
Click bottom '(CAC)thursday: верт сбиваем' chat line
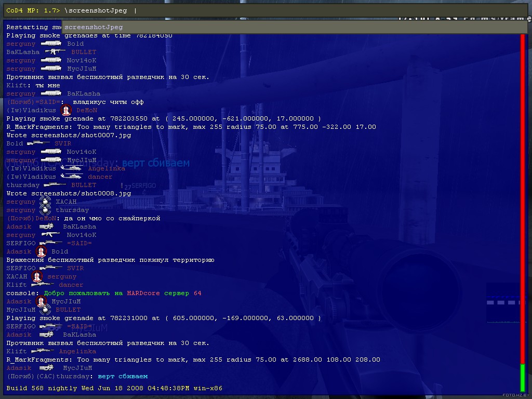coord(77,376)
